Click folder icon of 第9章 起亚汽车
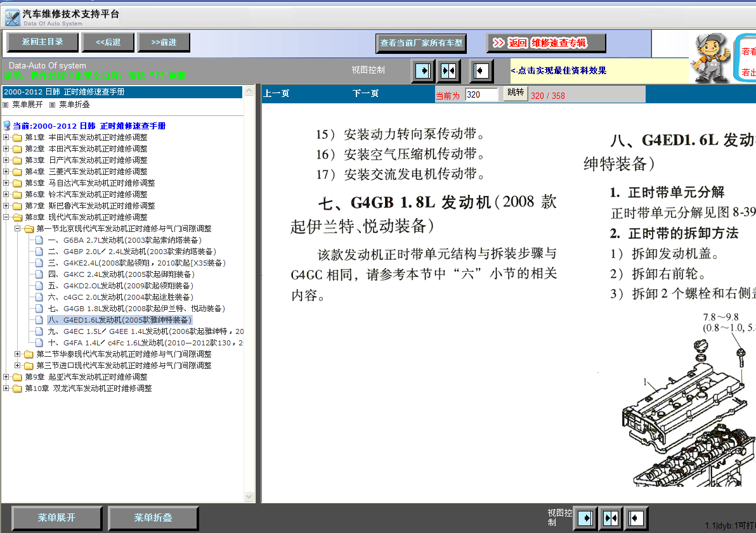The width and height of the screenshot is (756, 533). click(17, 377)
